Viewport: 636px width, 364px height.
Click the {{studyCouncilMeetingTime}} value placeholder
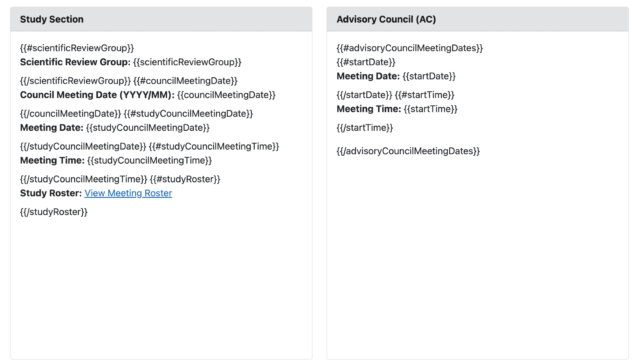click(x=149, y=160)
